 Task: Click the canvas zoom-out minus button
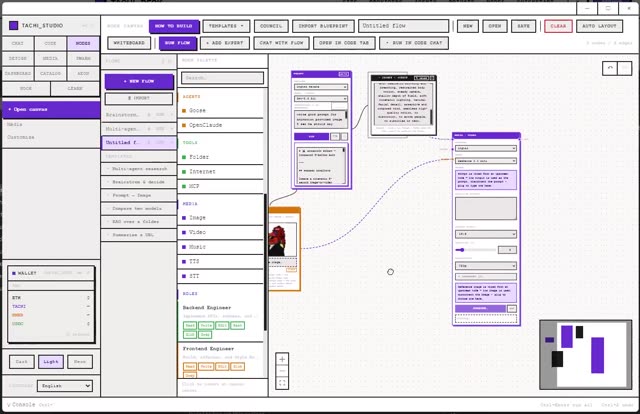point(282,371)
